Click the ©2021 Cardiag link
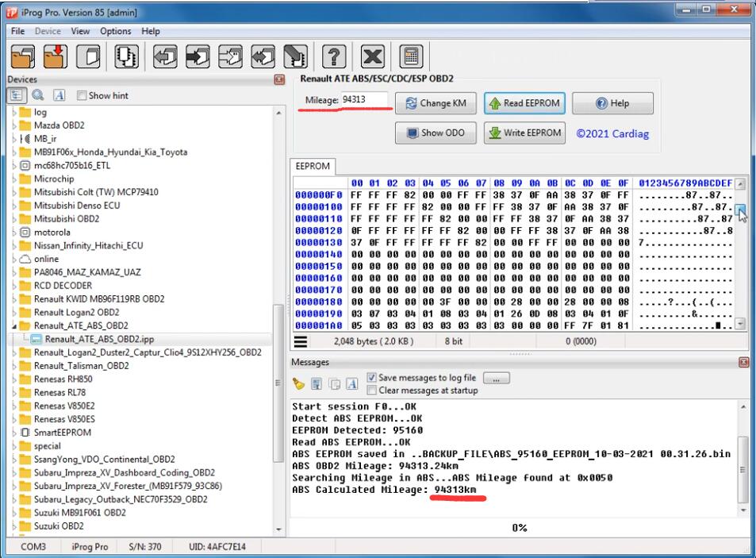The height and width of the screenshot is (558, 756). pyautogui.click(x=612, y=133)
